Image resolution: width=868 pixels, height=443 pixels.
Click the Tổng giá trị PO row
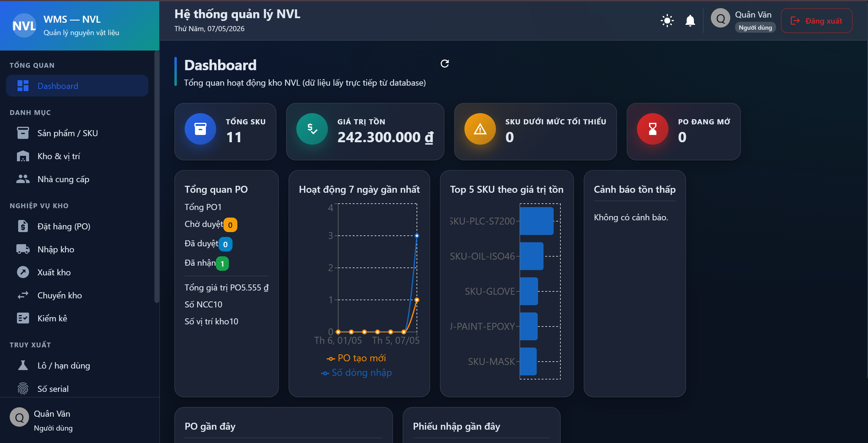[x=226, y=287]
